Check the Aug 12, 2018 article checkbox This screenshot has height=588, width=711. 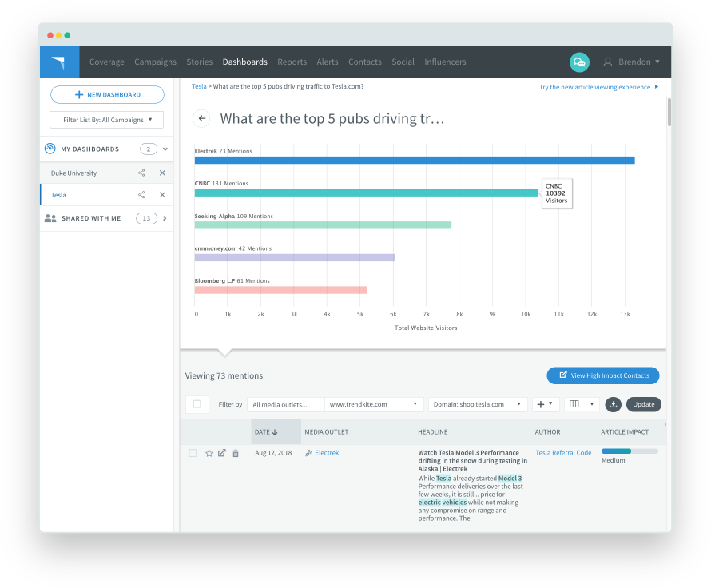pyautogui.click(x=193, y=453)
